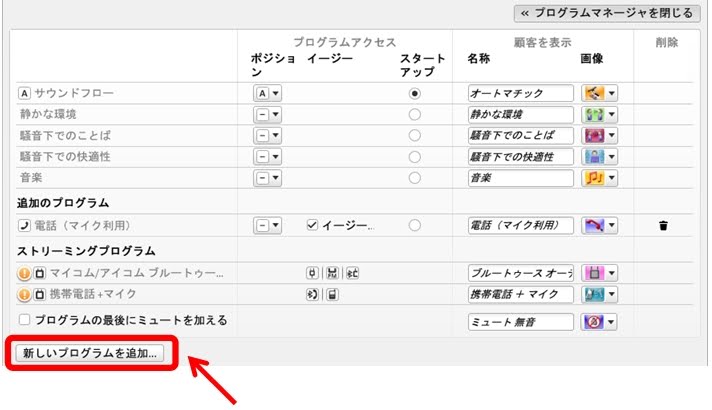The height and width of the screenshot is (410, 712).
Task: Select the startup radio for 騒音下での快適性
Action: [x=414, y=157]
